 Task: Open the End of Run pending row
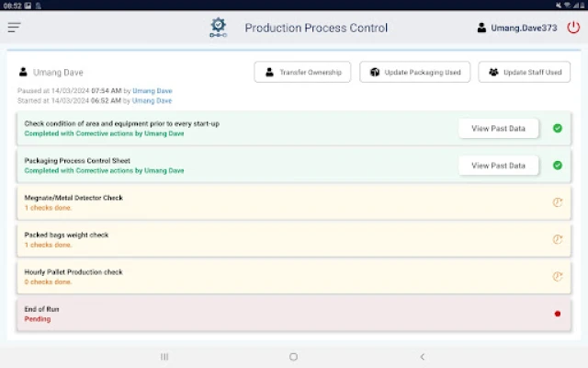[x=276, y=314]
